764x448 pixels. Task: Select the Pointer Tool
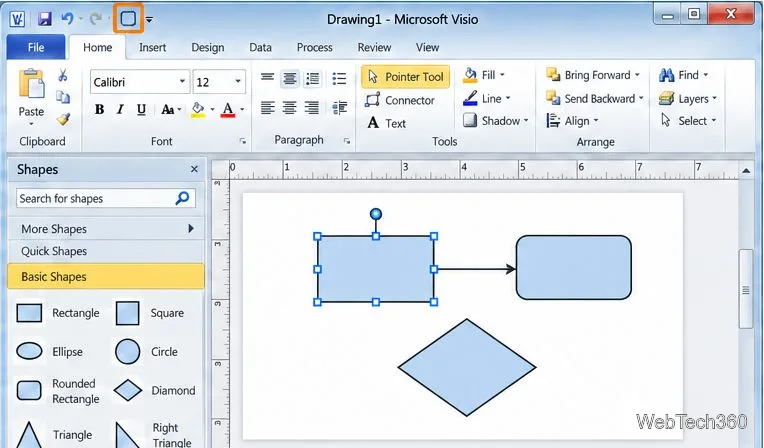pyautogui.click(x=405, y=77)
